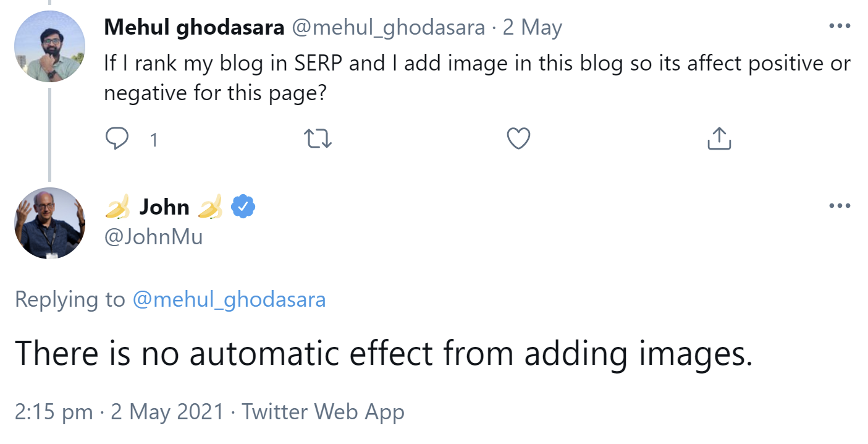Open Mehul ghodasara's profile picture
This screenshot has width=868, height=444.
tap(50, 46)
